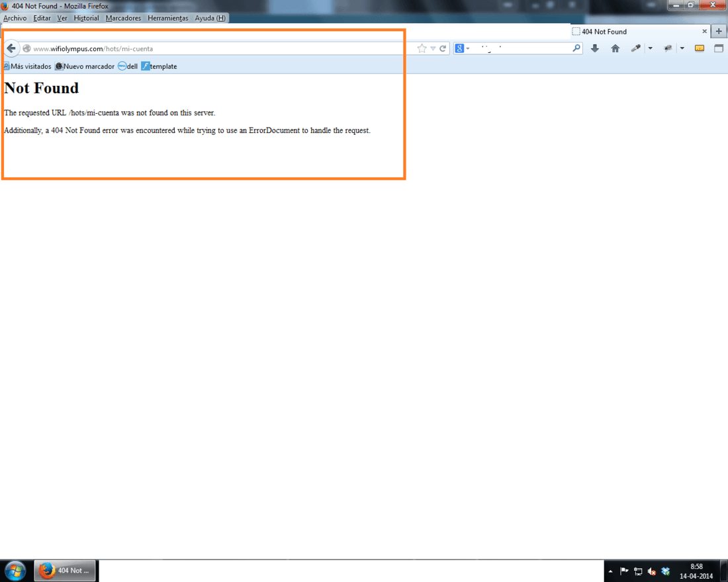This screenshot has height=582, width=728.
Task: Go to the Home page
Action: coord(615,48)
